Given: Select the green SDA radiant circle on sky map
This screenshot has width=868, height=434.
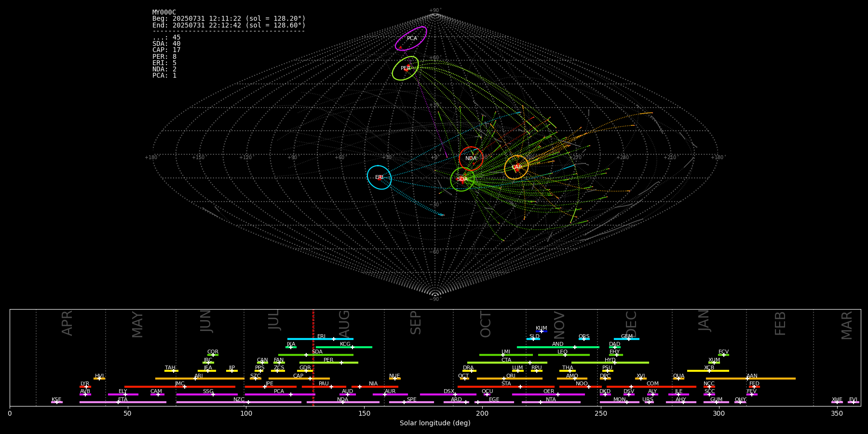Looking at the screenshot, I should tap(462, 179).
